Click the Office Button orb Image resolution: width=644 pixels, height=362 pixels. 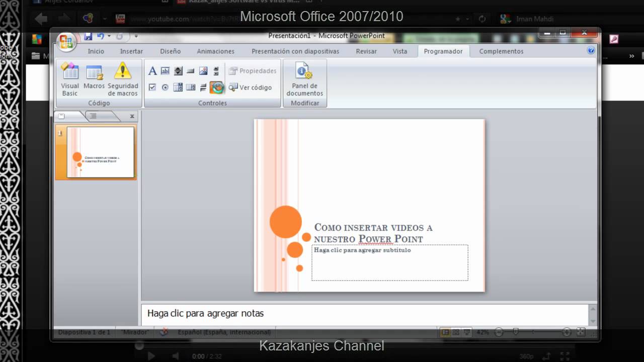[66, 42]
